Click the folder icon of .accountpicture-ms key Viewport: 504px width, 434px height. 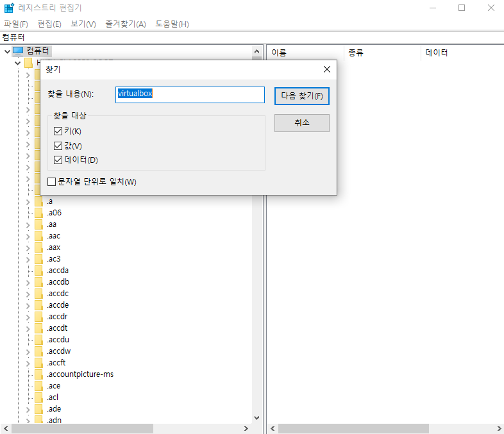click(x=38, y=374)
